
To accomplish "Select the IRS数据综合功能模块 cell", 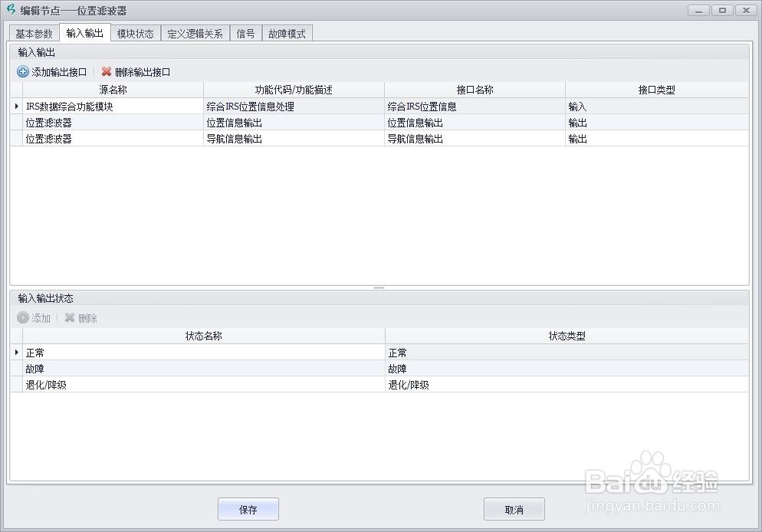I will coord(113,107).
